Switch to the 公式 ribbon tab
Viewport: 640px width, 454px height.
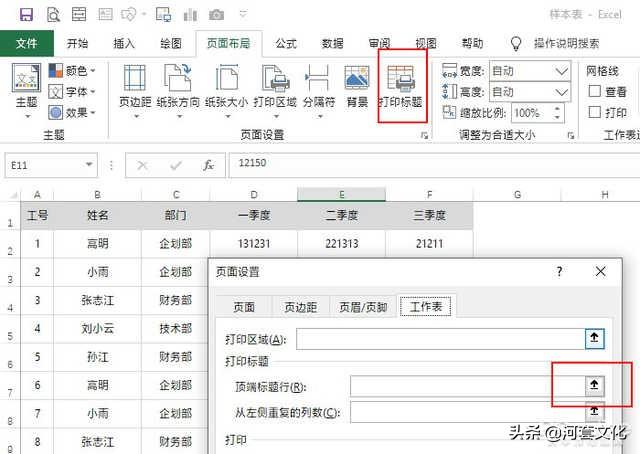click(x=286, y=43)
